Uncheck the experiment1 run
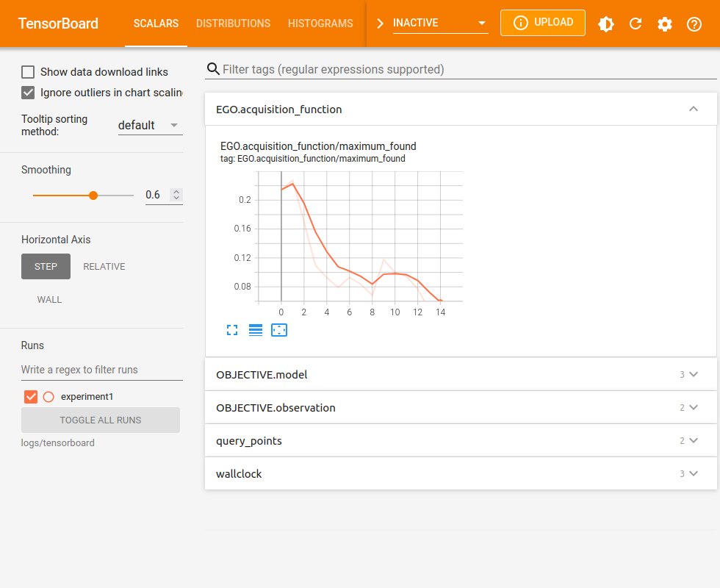The image size is (720, 588). [31, 396]
